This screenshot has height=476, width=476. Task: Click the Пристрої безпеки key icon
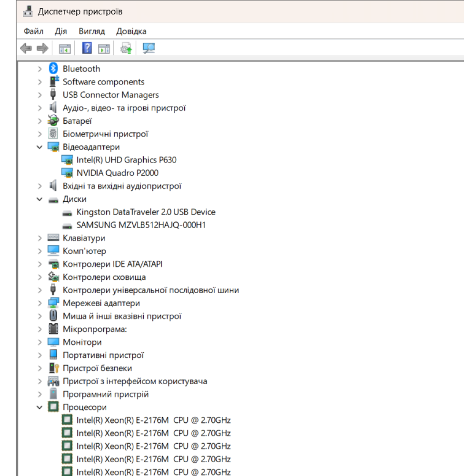(x=53, y=368)
